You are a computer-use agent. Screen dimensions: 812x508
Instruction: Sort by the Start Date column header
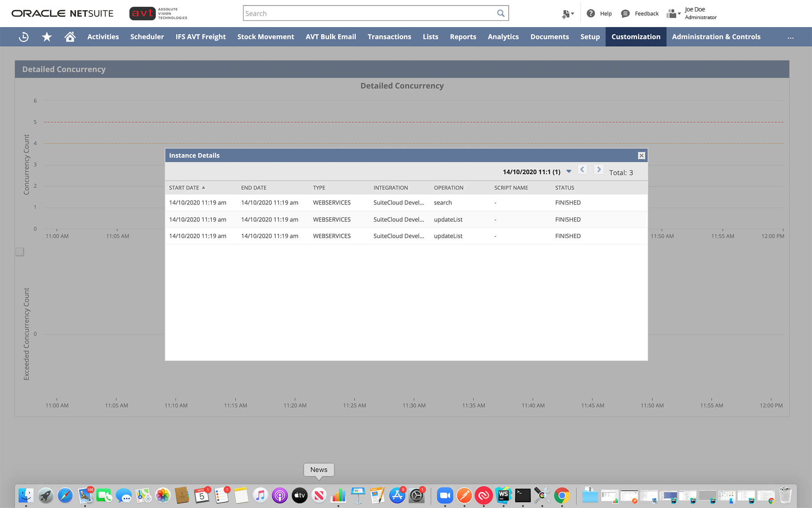pyautogui.click(x=184, y=188)
